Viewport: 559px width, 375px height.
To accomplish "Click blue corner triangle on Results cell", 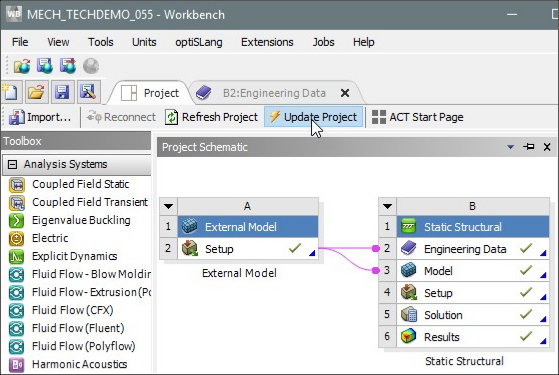I will pyautogui.click(x=543, y=341).
